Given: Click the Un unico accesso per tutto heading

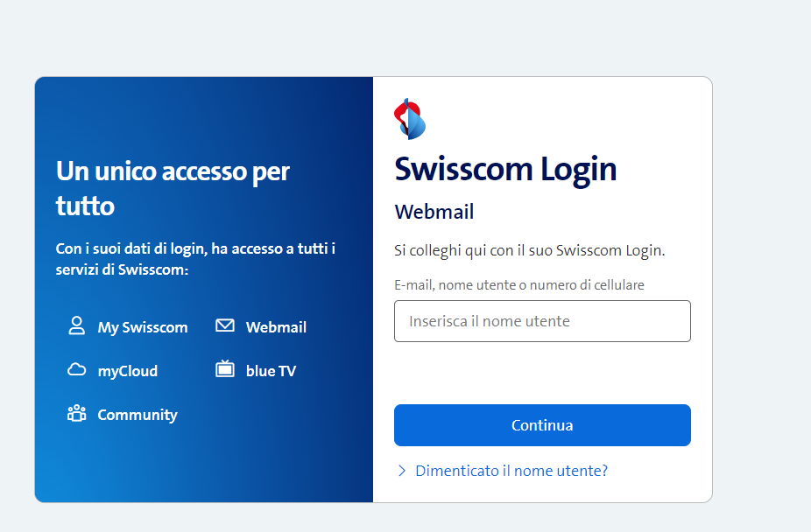Looking at the screenshot, I should tap(173, 188).
